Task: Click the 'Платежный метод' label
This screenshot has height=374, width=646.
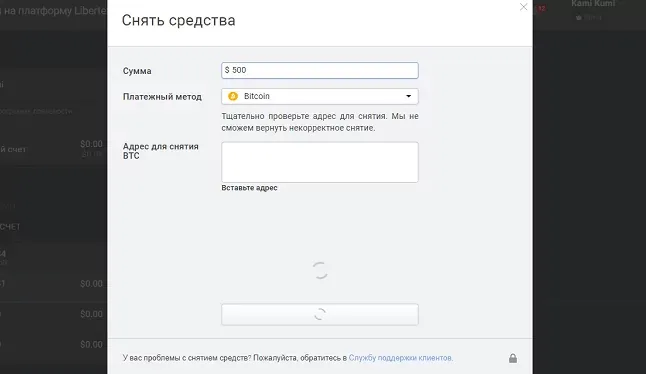Action: tap(162, 97)
